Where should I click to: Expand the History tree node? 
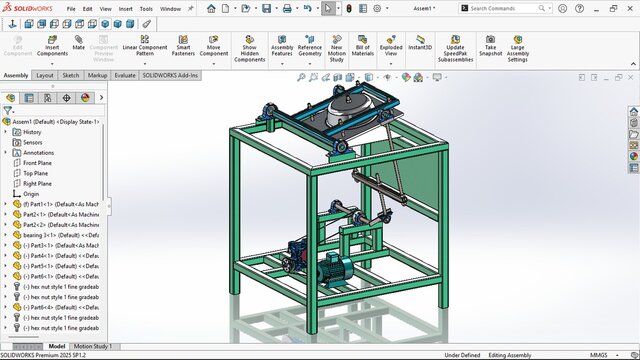tap(6, 132)
